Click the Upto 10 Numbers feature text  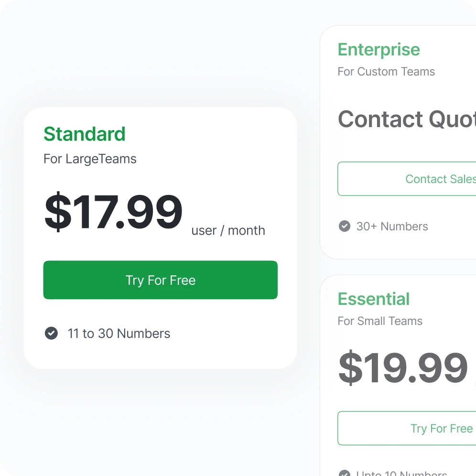click(401, 474)
